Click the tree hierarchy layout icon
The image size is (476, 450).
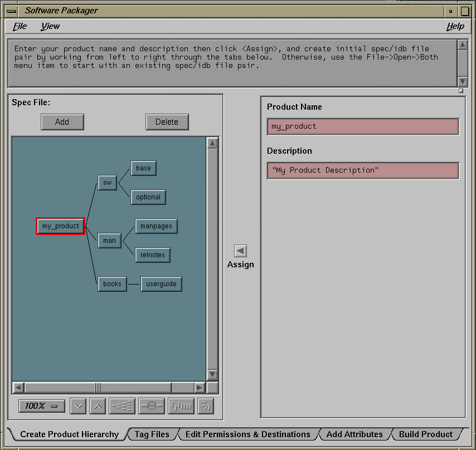[x=122, y=406]
